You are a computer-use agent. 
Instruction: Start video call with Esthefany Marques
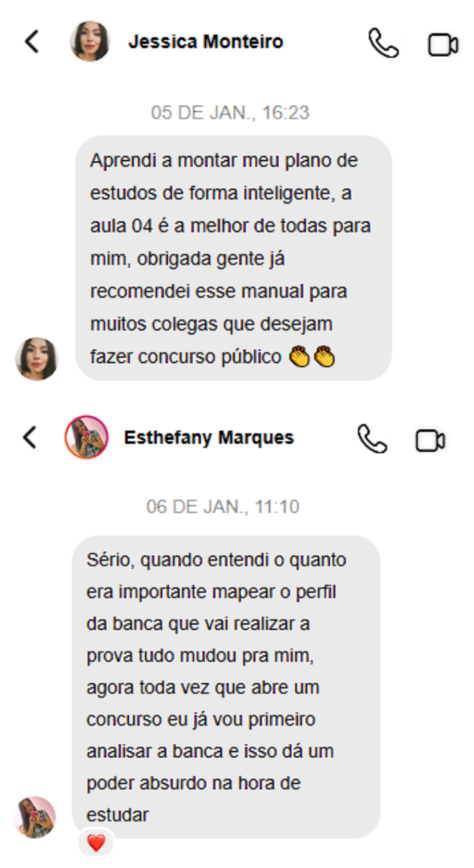(x=430, y=441)
